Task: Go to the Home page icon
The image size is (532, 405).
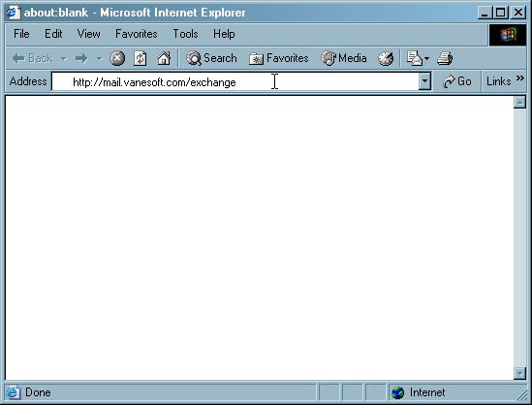Action: point(164,58)
